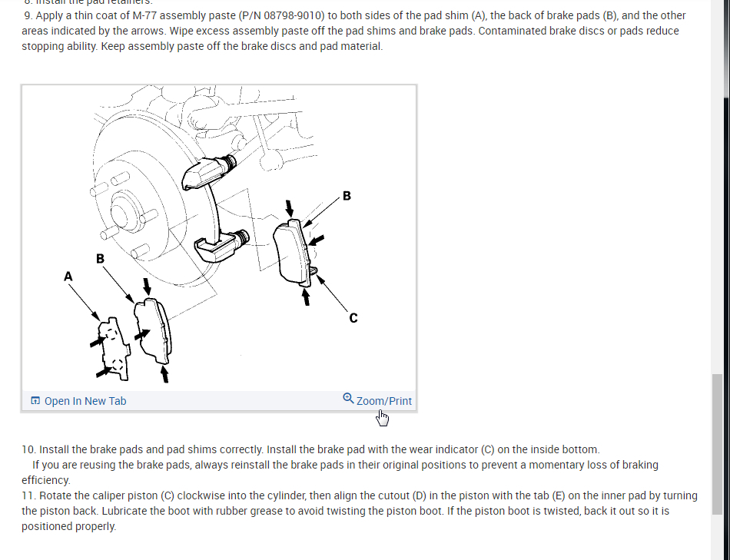Click the pad shim label 'A' in diagram
Image resolution: width=730 pixels, height=560 pixels.
point(68,277)
